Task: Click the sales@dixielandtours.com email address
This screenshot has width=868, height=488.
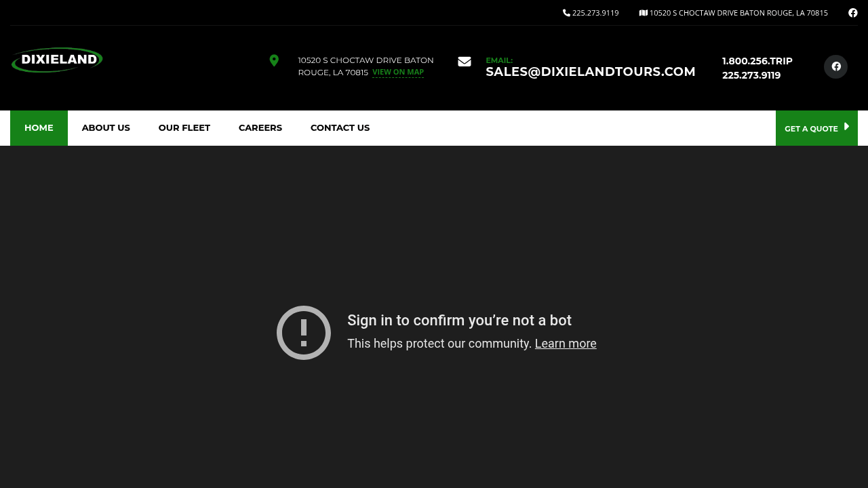Action: point(590,72)
